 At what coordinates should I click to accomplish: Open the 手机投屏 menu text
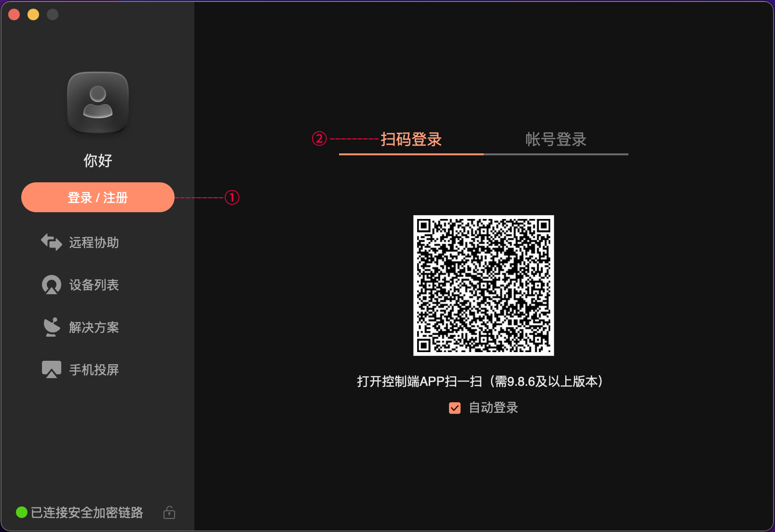coord(94,370)
